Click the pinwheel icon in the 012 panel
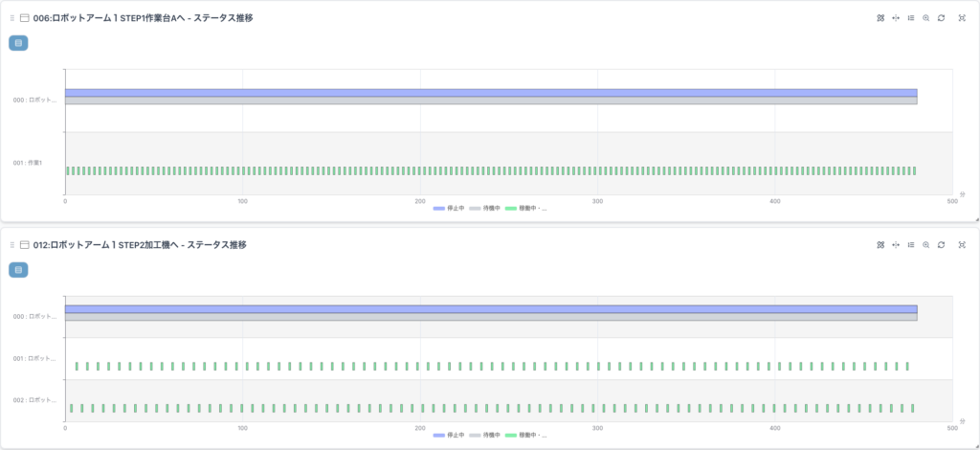 (x=880, y=245)
